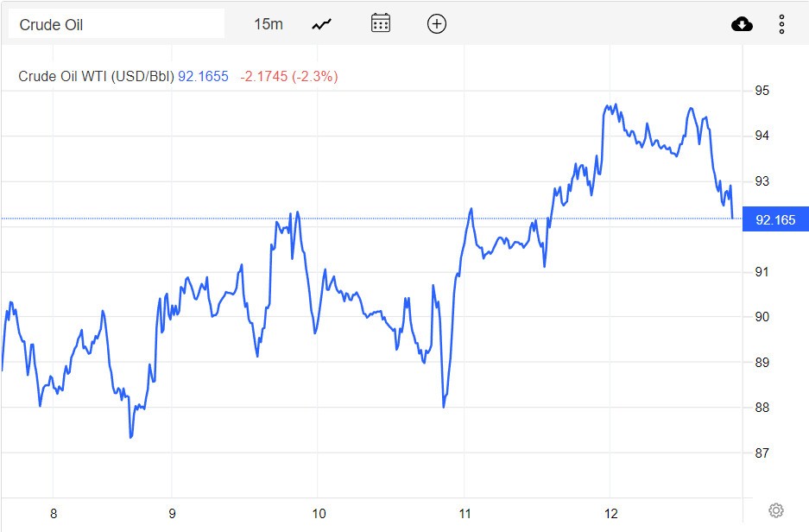
Task: Open the line chart type selector
Action: 322,24
